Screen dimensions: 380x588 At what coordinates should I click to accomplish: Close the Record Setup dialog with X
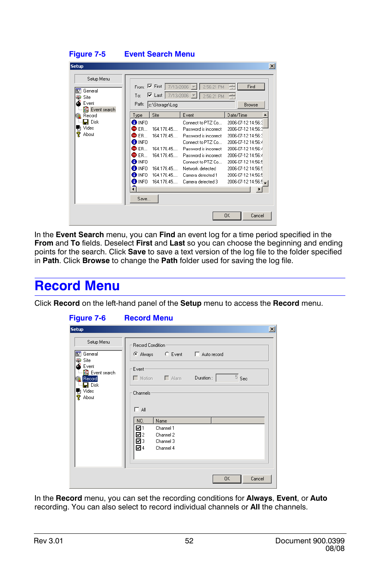[x=272, y=329]
